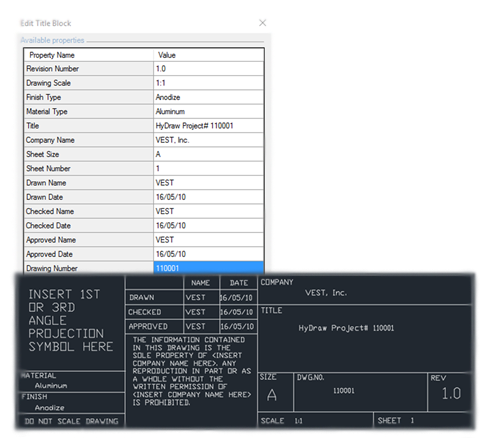Viewport: 490px width, 438px height.
Task: Click the APPROVED row date in title block
Action: 237,326
